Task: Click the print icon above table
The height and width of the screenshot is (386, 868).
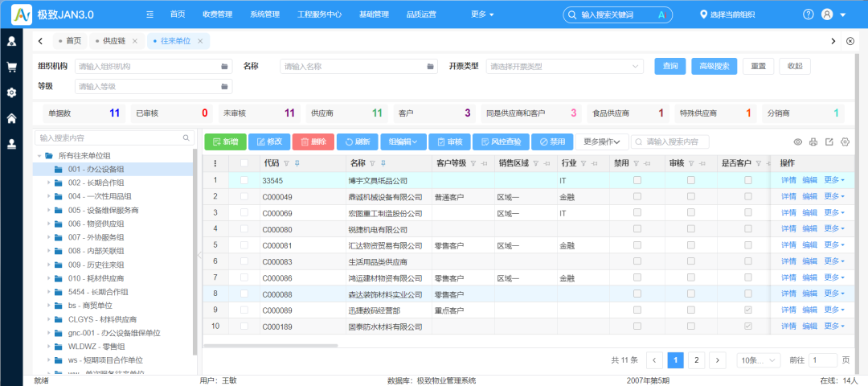Action: [x=813, y=142]
